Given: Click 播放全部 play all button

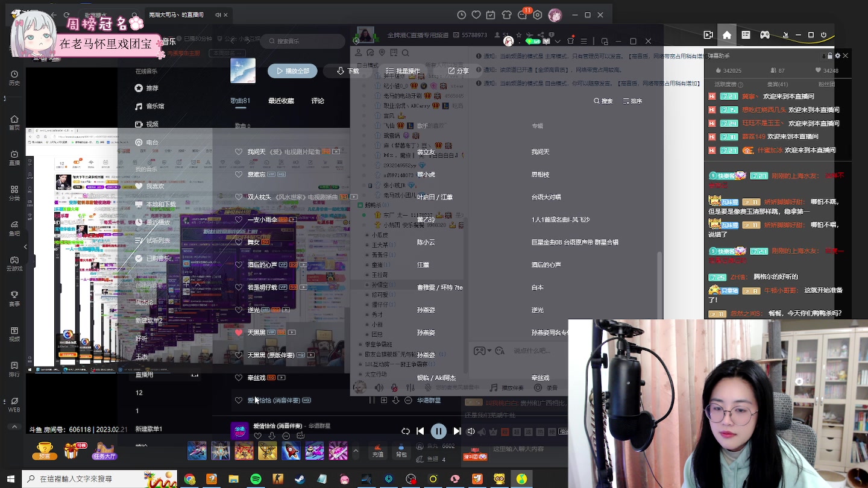Looking at the screenshot, I should [292, 70].
